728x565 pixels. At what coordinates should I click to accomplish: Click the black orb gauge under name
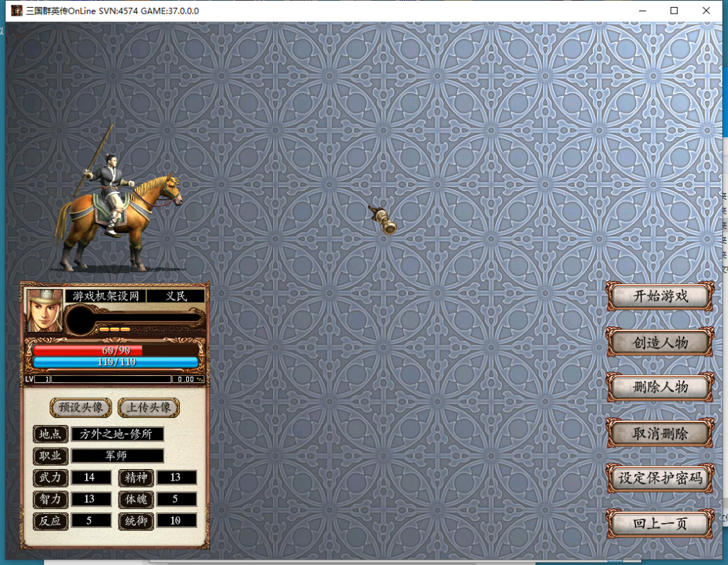click(x=81, y=319)
